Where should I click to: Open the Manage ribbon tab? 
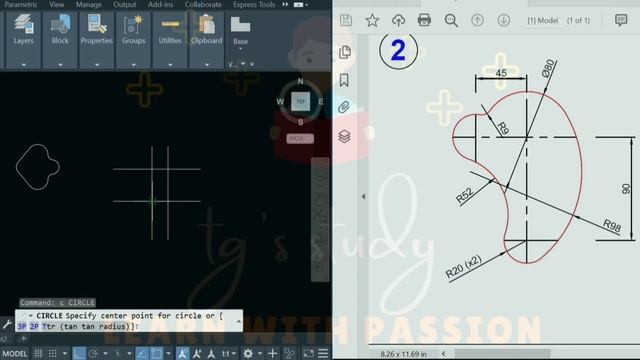89,4
